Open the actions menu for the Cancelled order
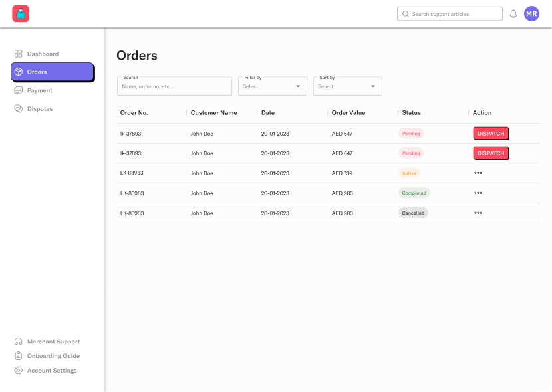This screenshot has width=552, height=392. coord(478,213)
